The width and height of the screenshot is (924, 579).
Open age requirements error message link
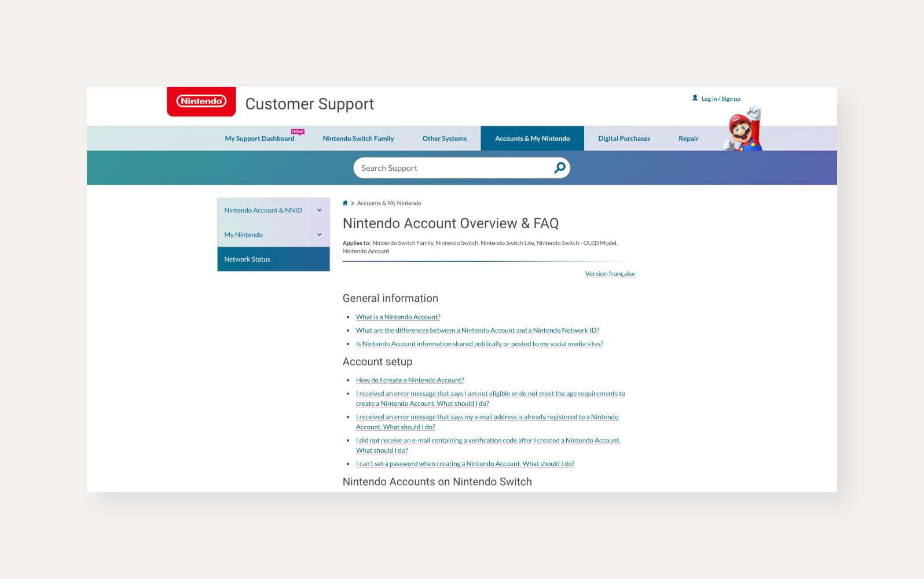pos(490,398)
